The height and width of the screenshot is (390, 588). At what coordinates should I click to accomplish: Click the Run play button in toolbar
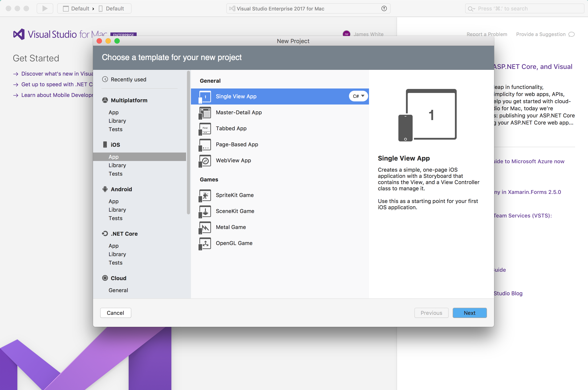point(45,8)
